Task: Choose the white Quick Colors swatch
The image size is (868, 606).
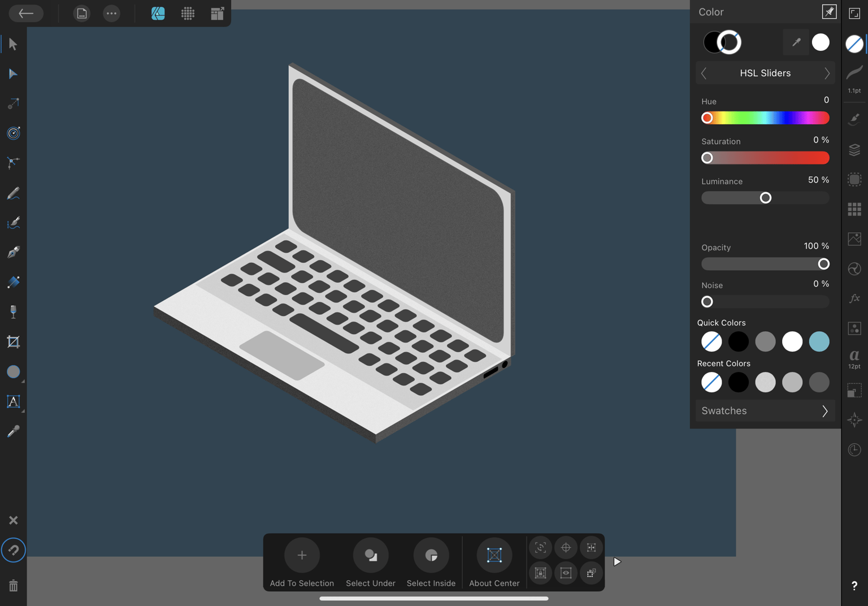Action: 792,341
